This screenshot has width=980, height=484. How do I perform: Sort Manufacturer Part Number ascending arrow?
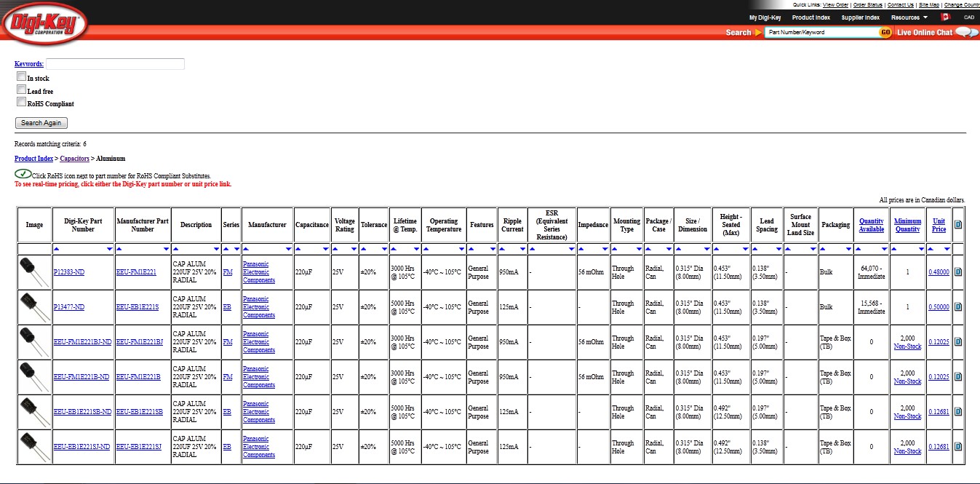pyautogui.click(x=120, y=249)
